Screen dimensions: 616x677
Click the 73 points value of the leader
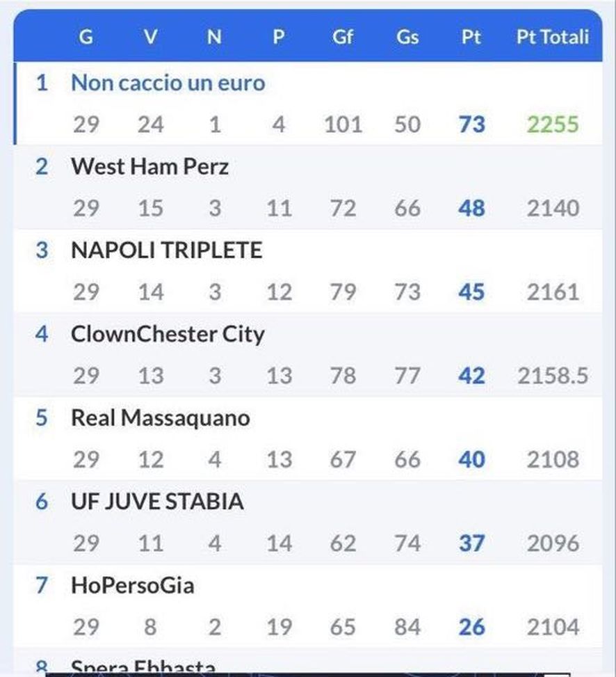coord(471,125)
